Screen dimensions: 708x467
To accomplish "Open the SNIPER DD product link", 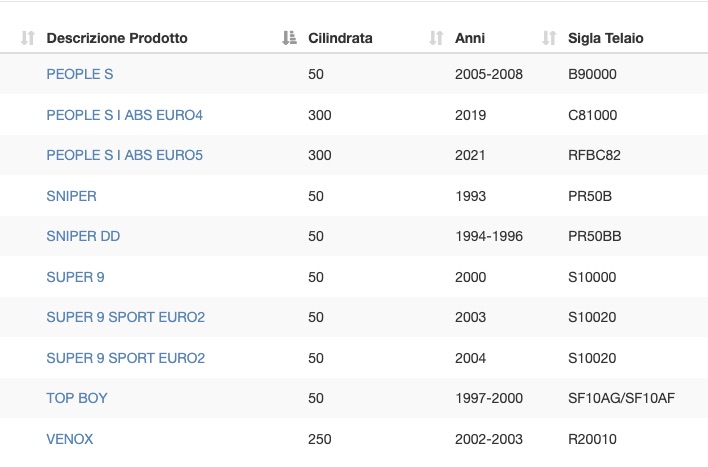I will click(x=83, y=236).
